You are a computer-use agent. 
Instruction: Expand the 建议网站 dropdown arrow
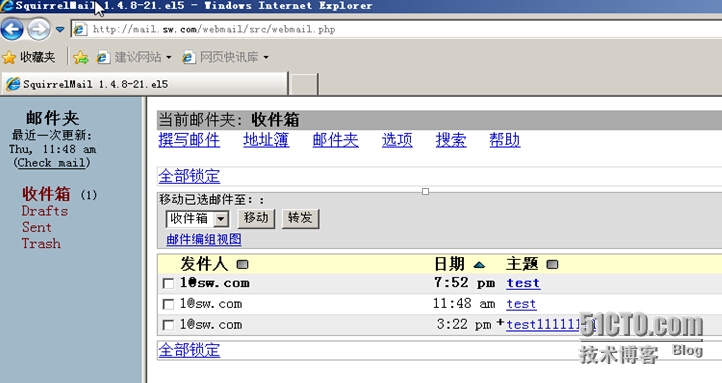(x=169, y=57)
